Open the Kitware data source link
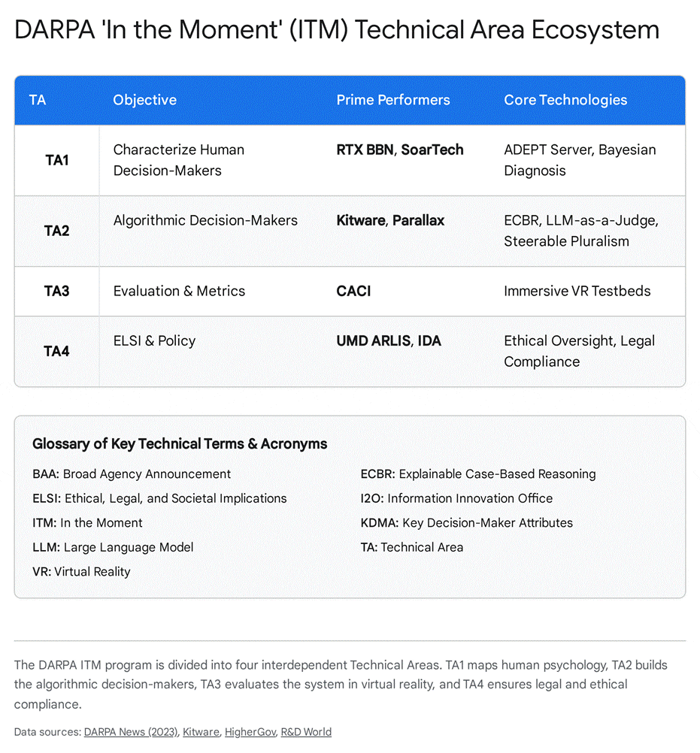 [201, 732]
